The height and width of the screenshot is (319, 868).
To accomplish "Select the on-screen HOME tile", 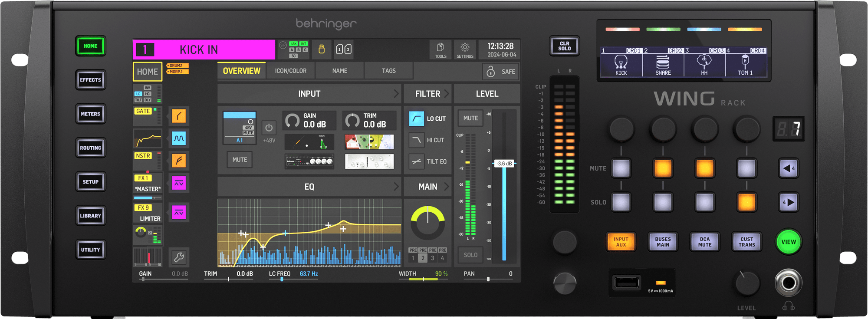I will click(148, 72).
